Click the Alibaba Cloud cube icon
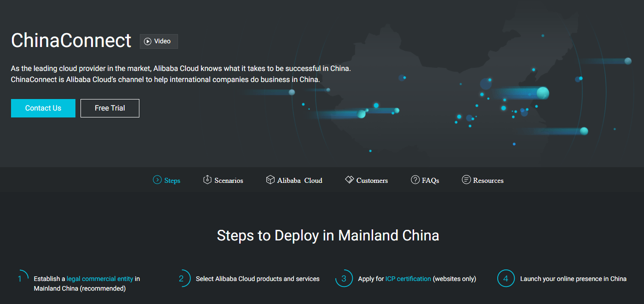This screenshot has width=644, height=304. 270,180
